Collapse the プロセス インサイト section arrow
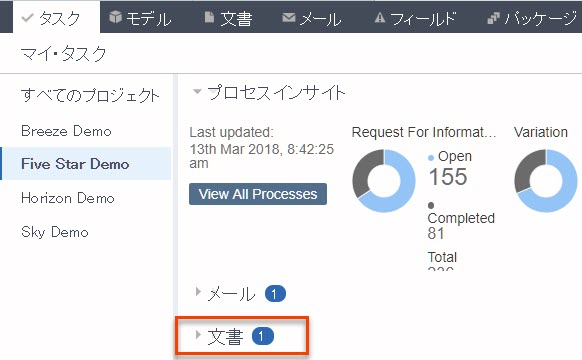 tap(197, 91)
